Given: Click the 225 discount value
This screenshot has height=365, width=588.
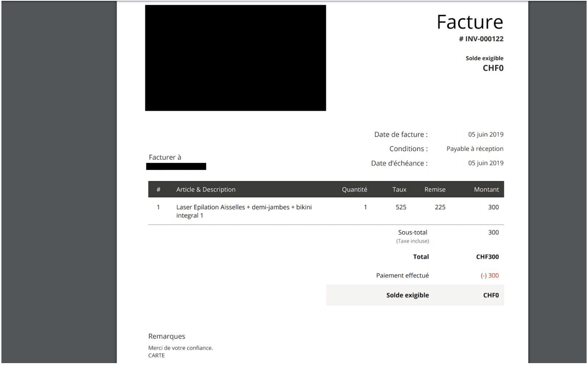Looking at the screenshot, I should pyautogui.click(x=440, y=207).
